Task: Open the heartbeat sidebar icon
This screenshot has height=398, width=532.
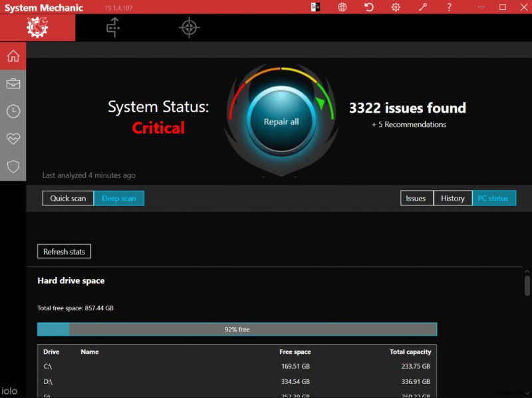Action: (13, 139)
